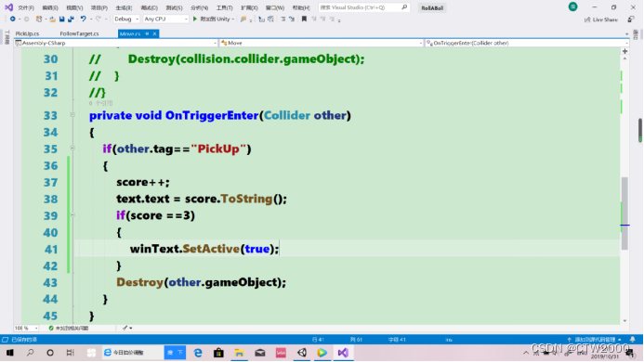644x362 pixels.
Task: Click the redo arrow icon
Action: [x=99, y=19]
